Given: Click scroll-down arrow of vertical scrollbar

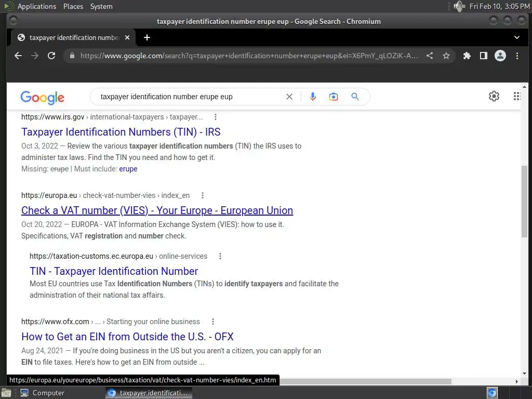Looking at the screenshot, I should [525, 374].
